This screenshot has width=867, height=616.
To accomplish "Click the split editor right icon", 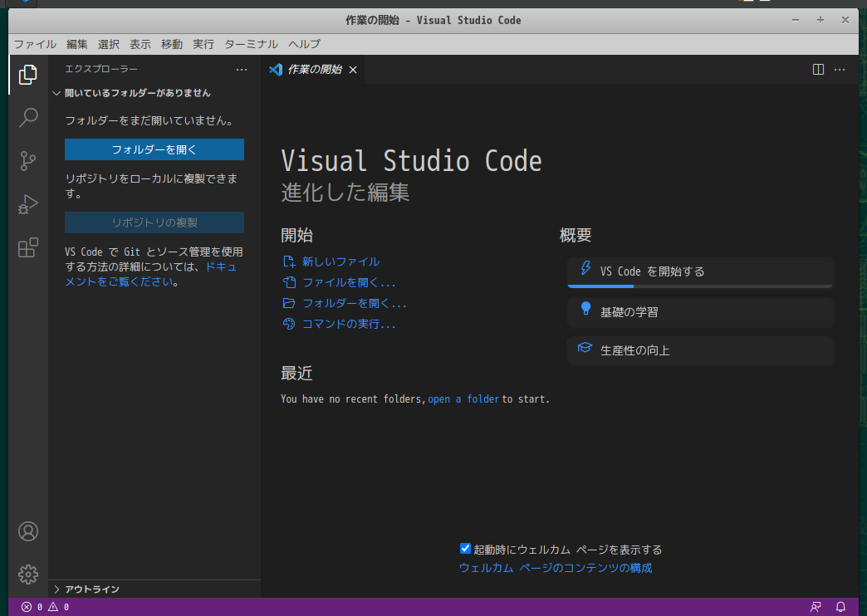I will [x=818, y=69].
